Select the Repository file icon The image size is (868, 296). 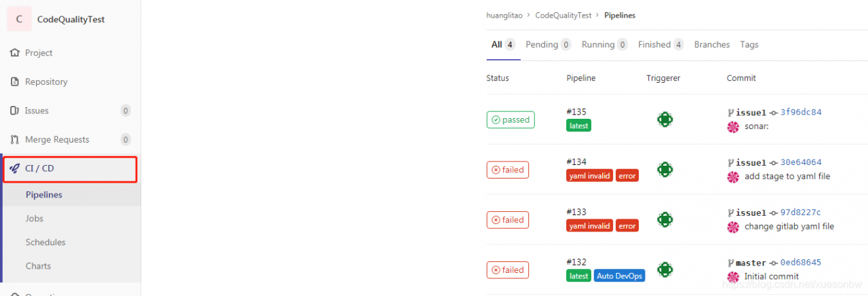pyautogui.click(x=15, y=82)
